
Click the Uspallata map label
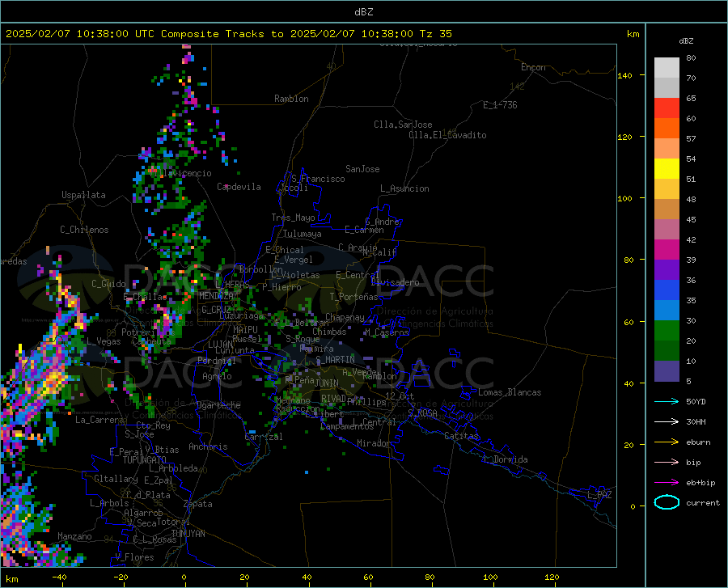[x=83, y=195]
